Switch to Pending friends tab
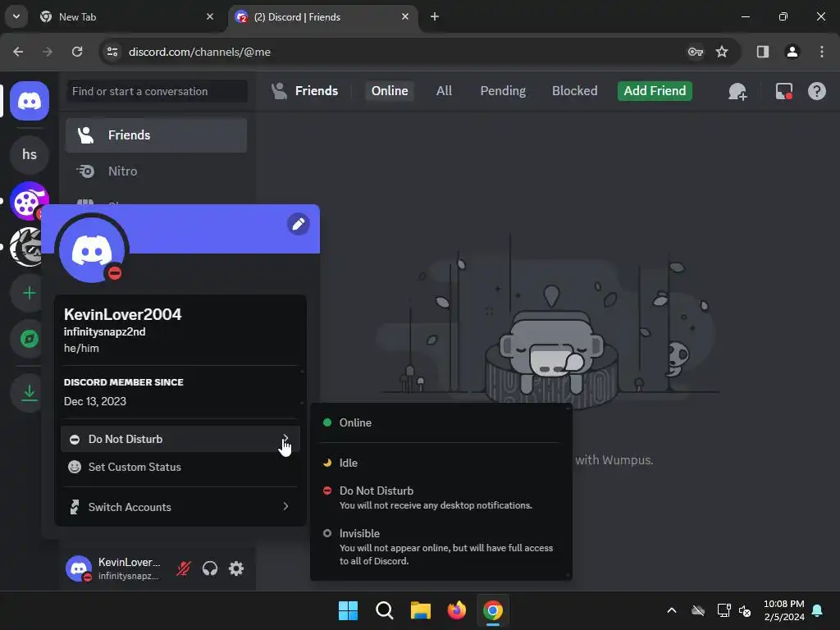 coord(503,91)
